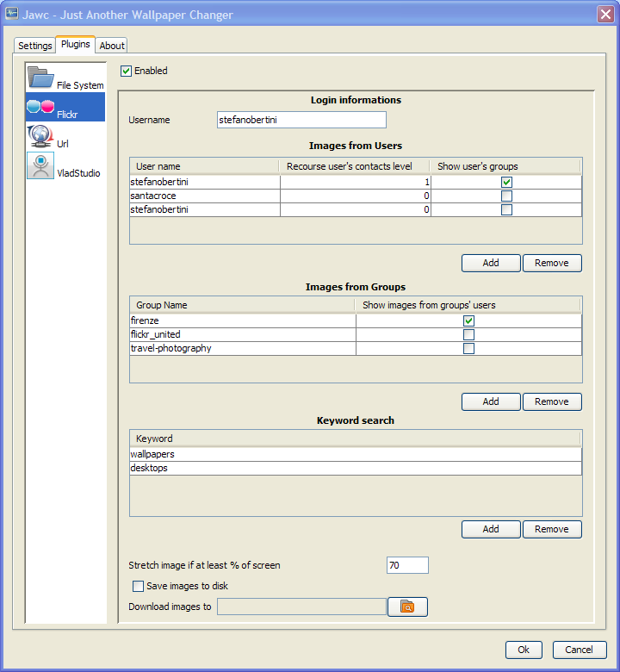Viewport: 620px width, 672px height.
Task: Click Show images from groups' users header
Action: (468, 305)
